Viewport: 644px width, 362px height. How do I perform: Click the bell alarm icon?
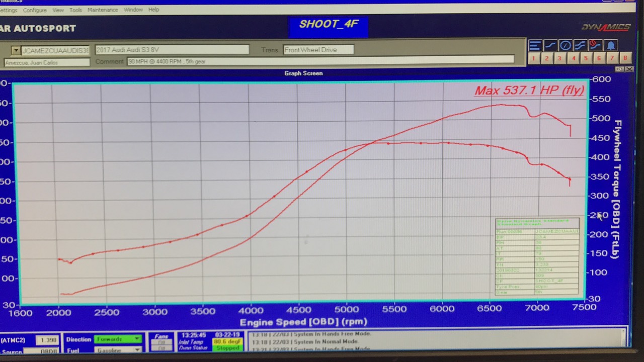click(x=610, y=46)
